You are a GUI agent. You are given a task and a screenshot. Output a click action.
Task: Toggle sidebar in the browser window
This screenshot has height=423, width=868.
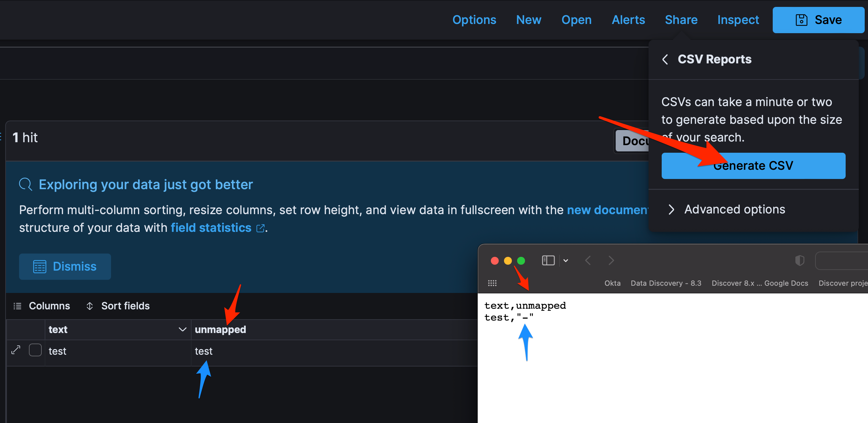coord(548,260)
